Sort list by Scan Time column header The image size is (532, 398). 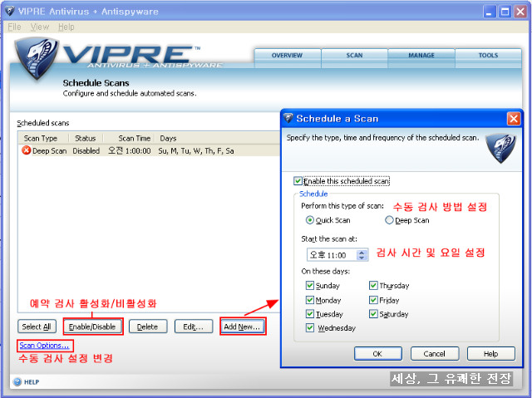click(x=130, y=138)
